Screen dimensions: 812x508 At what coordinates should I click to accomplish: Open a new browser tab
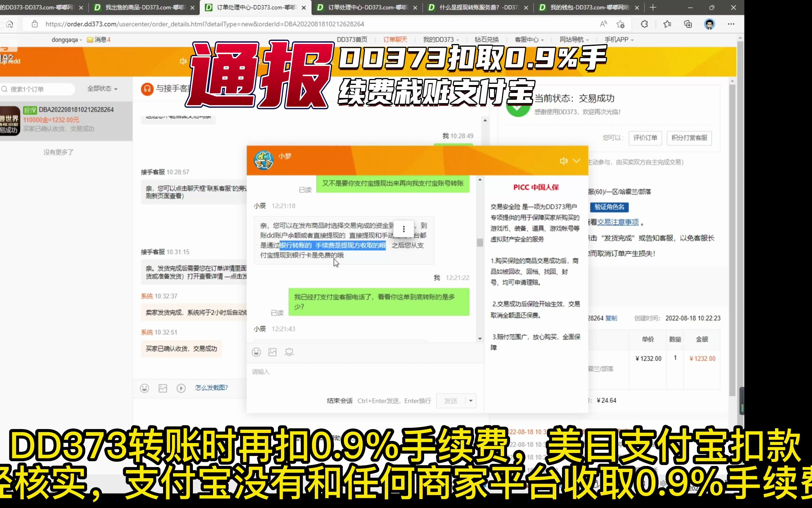pos(653,7)
